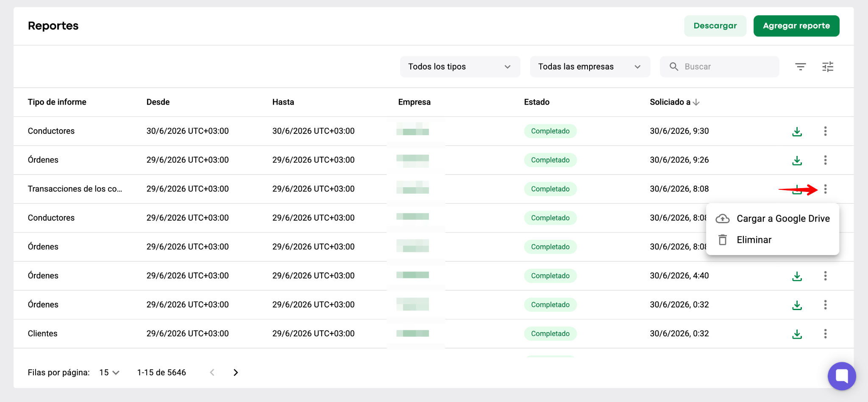Download the Conductores report requested at 9:30
This screenshot has width=868, height=402.
797,131
